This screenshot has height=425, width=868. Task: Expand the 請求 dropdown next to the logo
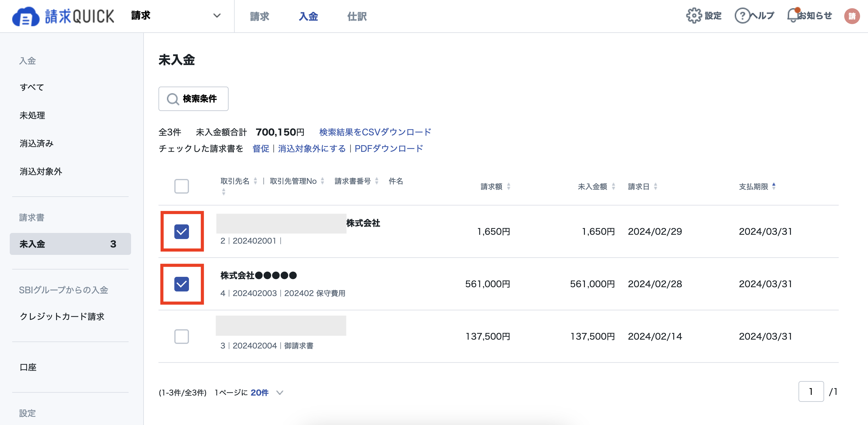pyautogui.click(x=217, y=16)
